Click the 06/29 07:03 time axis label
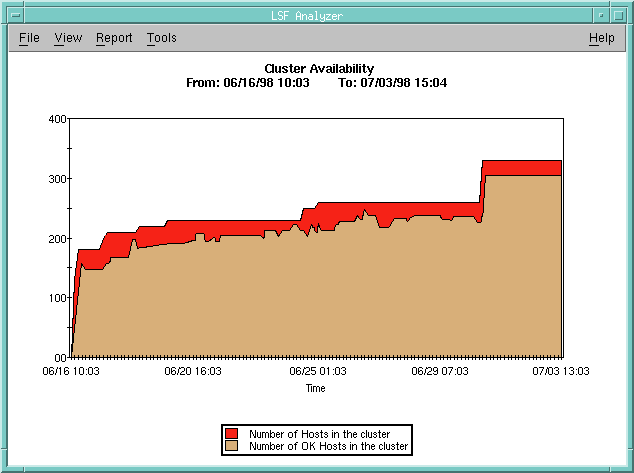 click(440, 371)
